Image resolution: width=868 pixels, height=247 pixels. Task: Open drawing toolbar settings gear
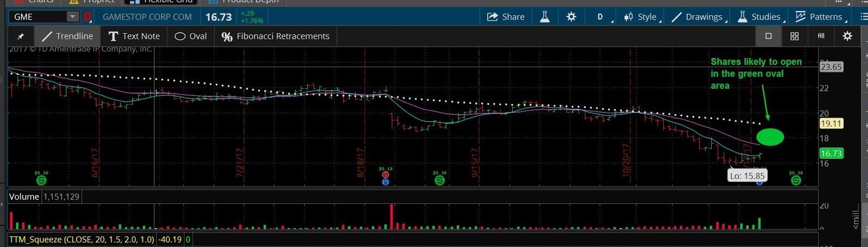pyautogui.click(x=847, y=36)
